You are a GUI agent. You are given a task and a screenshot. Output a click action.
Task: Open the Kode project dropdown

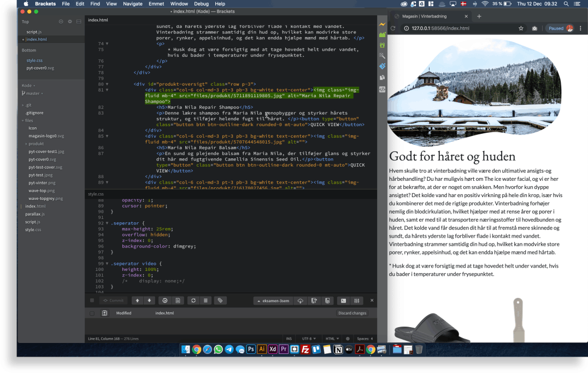coord(28,86)
